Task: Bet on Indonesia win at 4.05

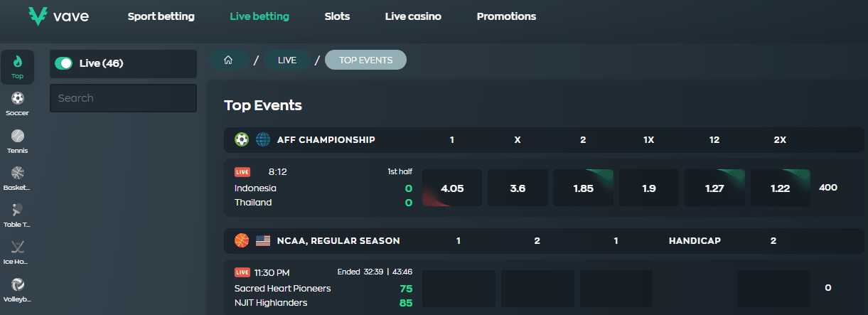Action: pyautogui.click(x=452, y=188)
